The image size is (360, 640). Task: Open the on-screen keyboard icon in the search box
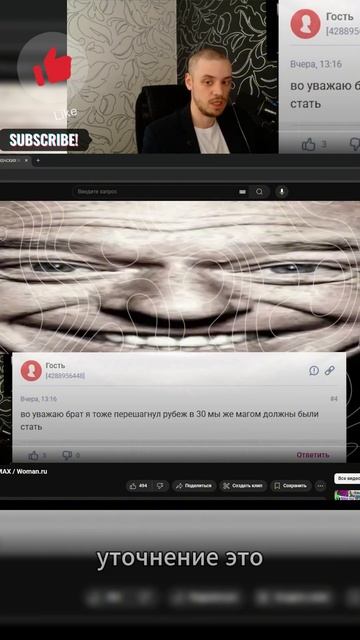(x=242, y=191)
